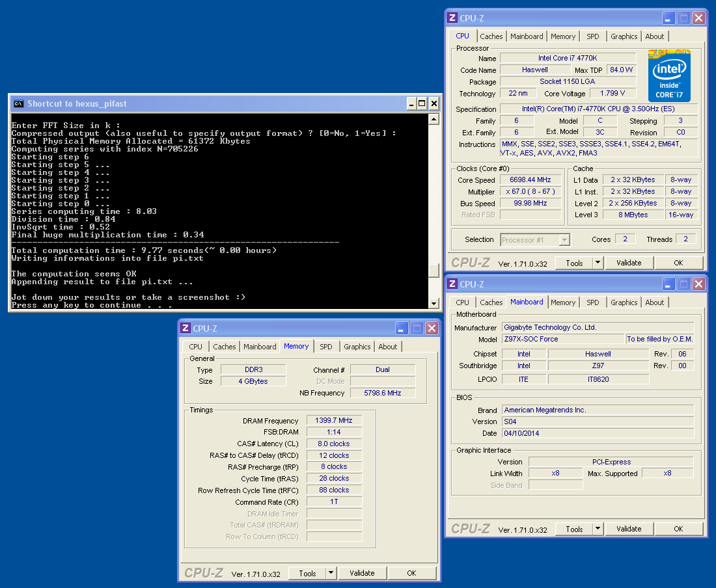The width and height of the screenshot is (716, 588).
Task: Click OK button in Mainboard window
Action: coord(678,529)
